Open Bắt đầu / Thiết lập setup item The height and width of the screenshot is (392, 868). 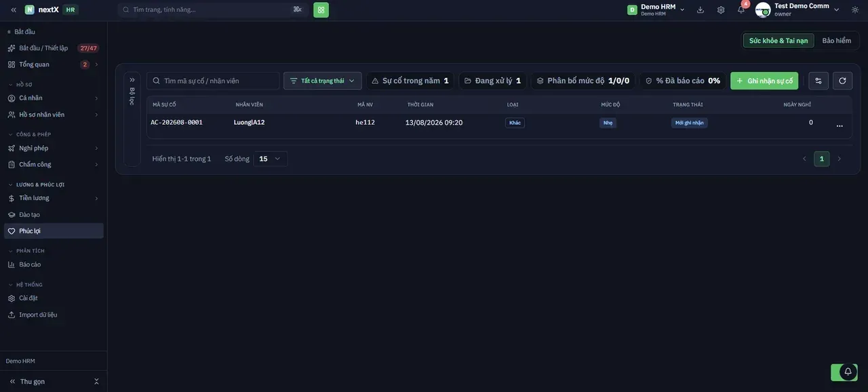(54, 48)
